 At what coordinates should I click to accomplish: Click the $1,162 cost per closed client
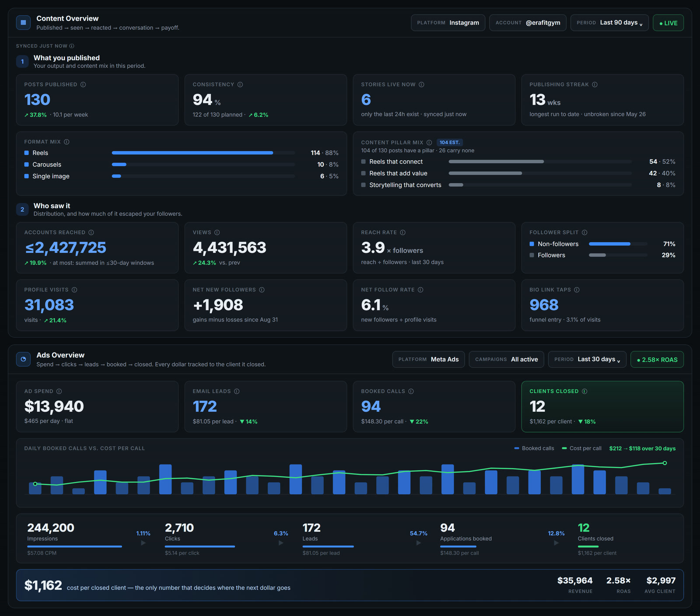point(43,585)
